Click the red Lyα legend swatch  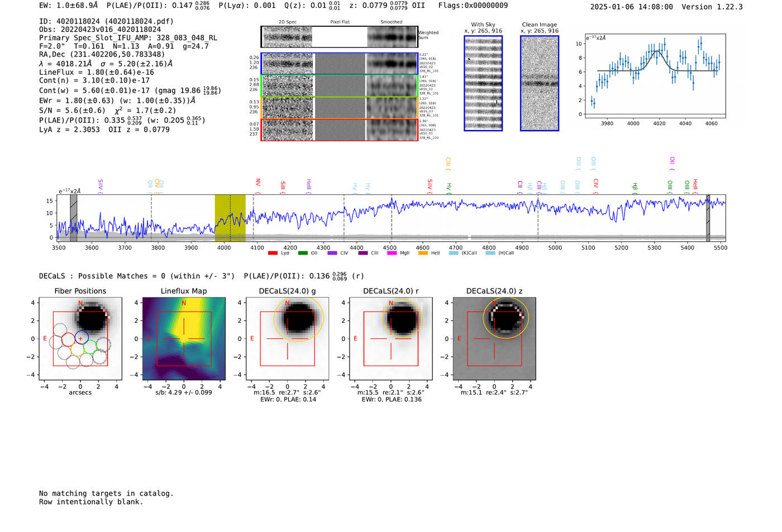[x=273, y=253]
